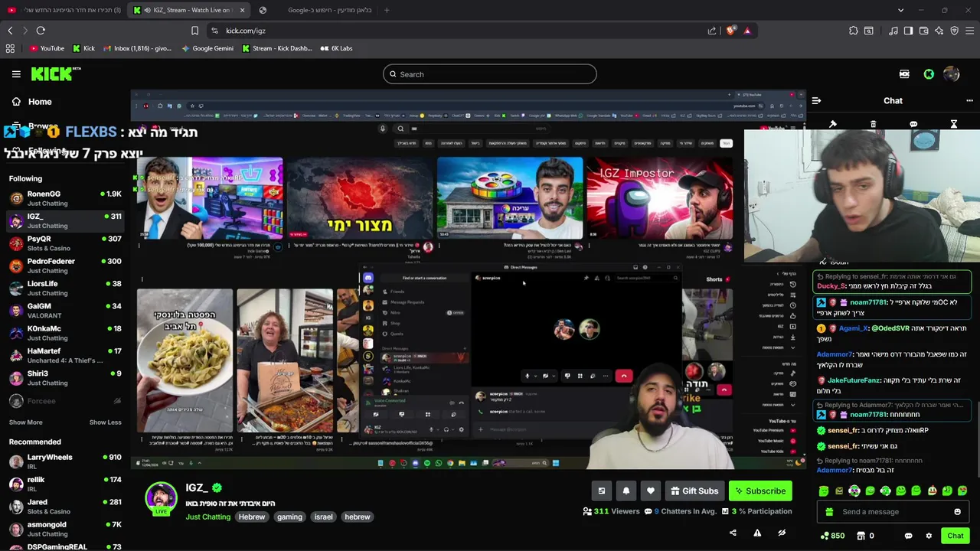Image resolution: width=980 pixels, height=551 pixels.
Task: Open LarryWheels recommended channel
Action: coord(65,461)
